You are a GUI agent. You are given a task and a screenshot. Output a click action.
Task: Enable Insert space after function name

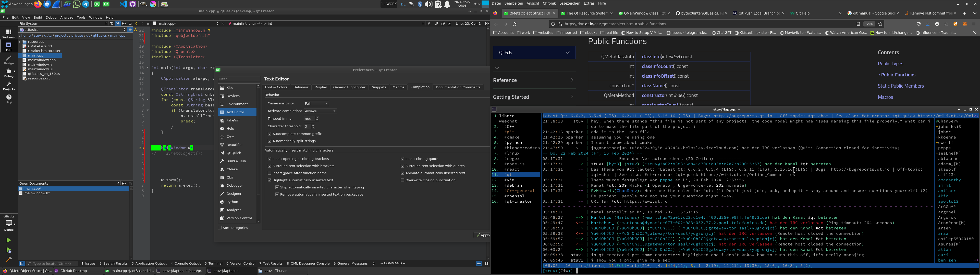pyautogui.click(x=269, y=173)
